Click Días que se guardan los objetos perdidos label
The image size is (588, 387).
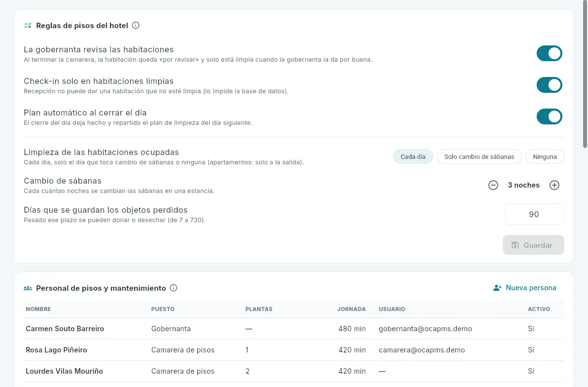[106, 210]
